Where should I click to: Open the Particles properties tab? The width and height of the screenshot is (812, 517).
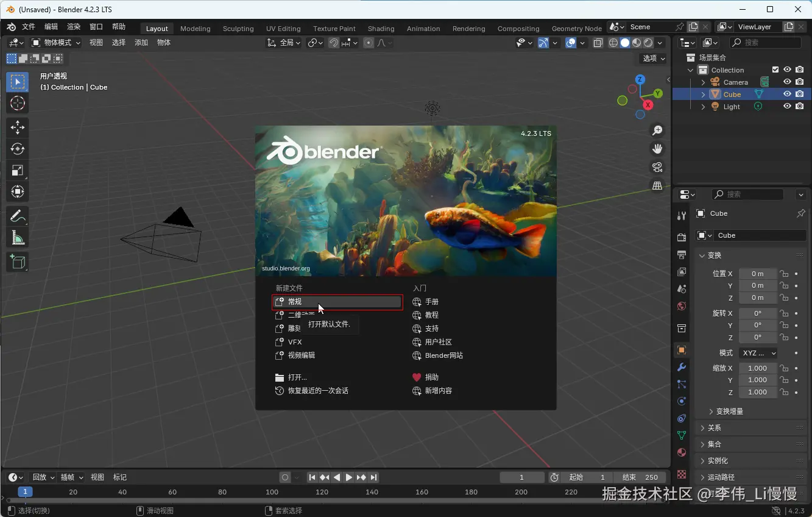click(x=682, y=384)
